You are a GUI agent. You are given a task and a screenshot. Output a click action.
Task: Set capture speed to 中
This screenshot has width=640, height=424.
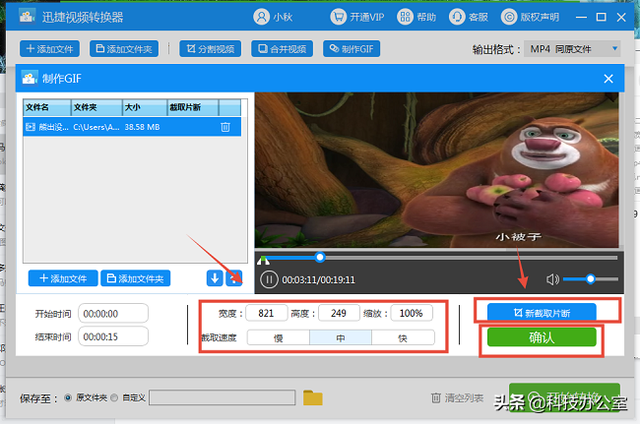click(x=340, y=338)
